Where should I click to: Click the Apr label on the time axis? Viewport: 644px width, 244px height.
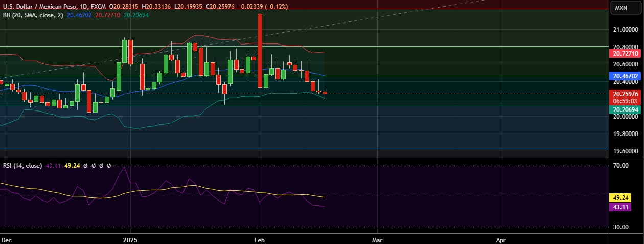tap(501, 239)
